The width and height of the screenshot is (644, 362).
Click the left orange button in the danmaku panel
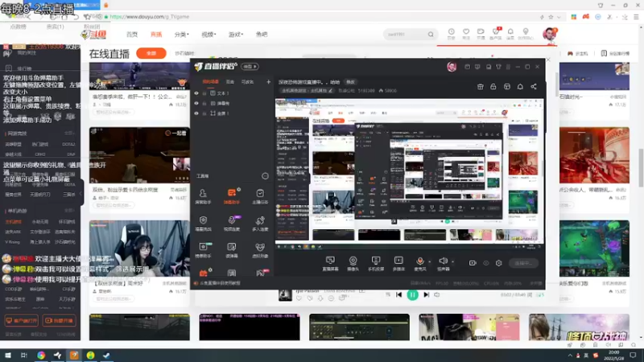click(x=22, y=320)
